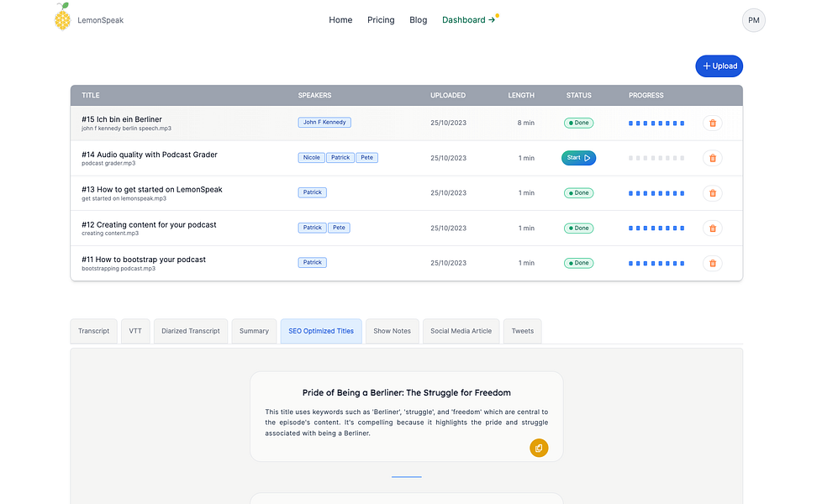Select the SEO Optimized Titles tab
Viewport: 817px width, 504px height.
coord(321,331)
